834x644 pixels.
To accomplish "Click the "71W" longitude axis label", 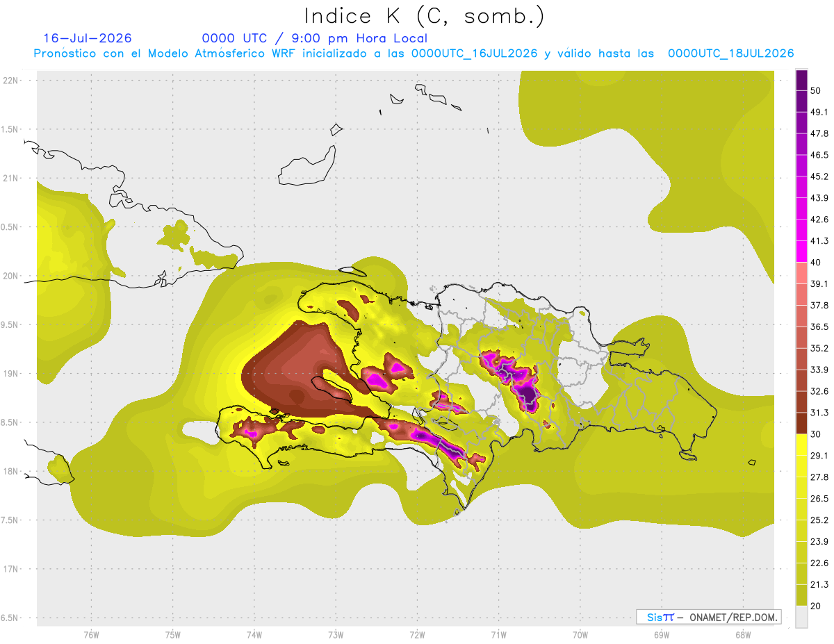I will pyautogui.click(x=498, y=635).
